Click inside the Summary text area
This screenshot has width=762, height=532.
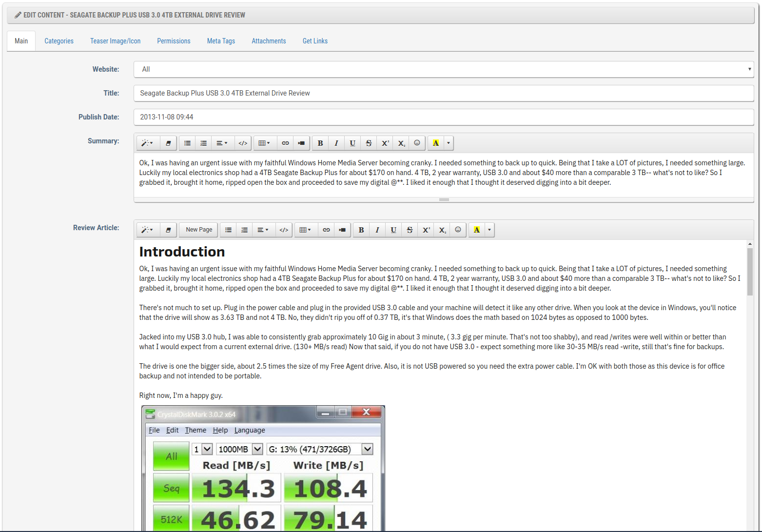(x=444, y=175)
